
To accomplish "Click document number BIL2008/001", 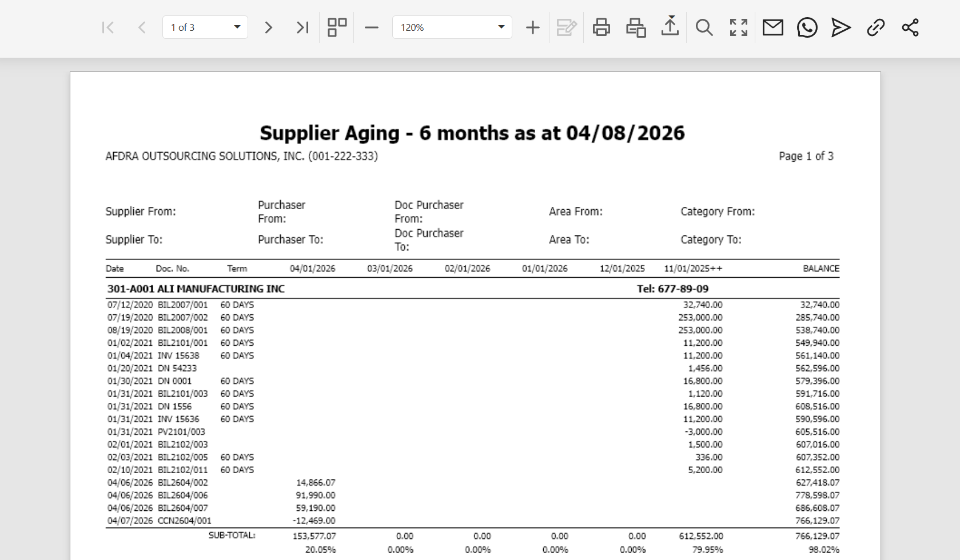I will tap(183, 330).
